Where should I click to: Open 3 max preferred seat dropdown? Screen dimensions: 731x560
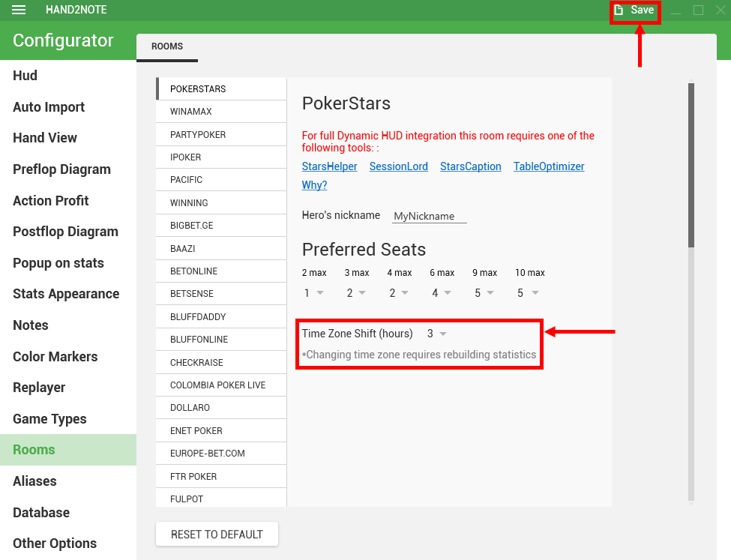pyautogui.click(x=356, y=293)
